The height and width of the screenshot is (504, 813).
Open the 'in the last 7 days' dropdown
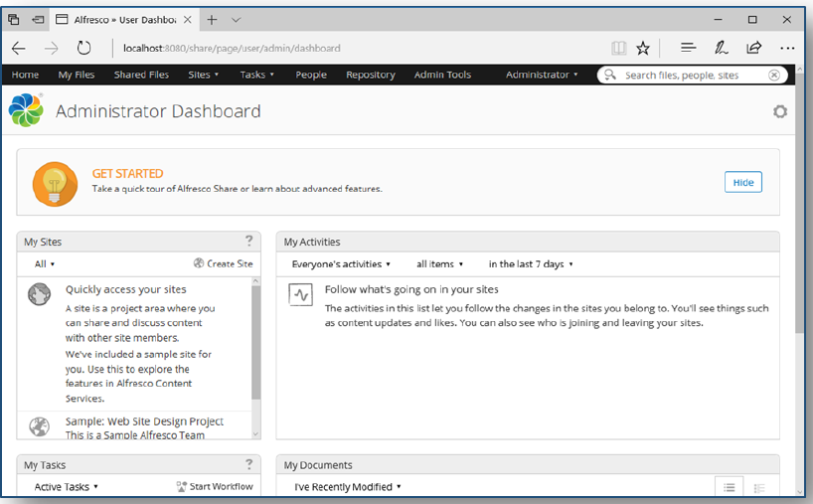coord(531,264)
